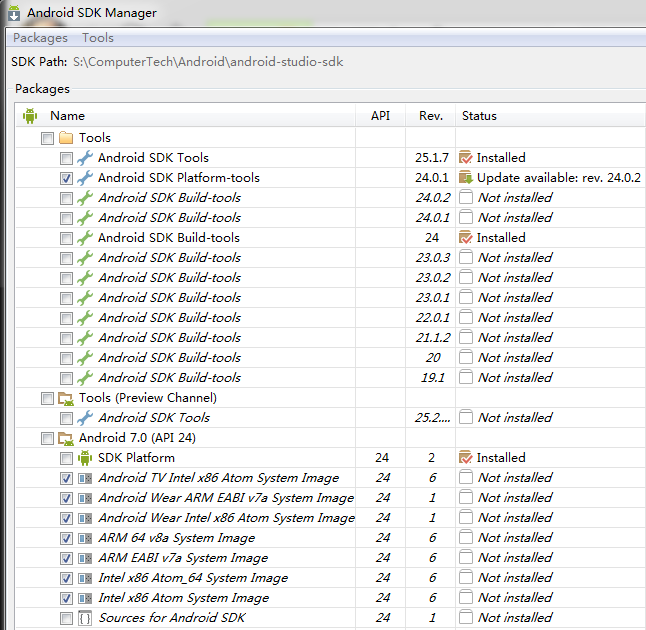
Task: Click green wrench icon of Build-tools 23.0.3
Action: tap(85, 258)
